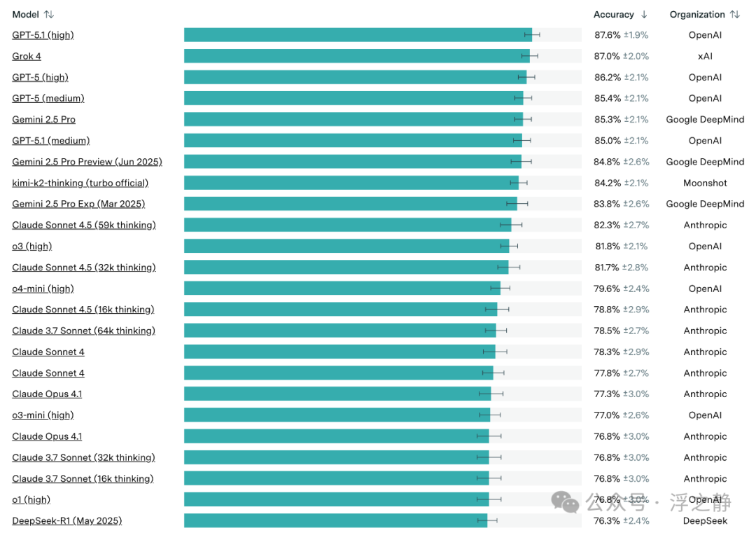
Task: Click the DeepSeek-R1 (May 2025) link
Action: point(67,521)
